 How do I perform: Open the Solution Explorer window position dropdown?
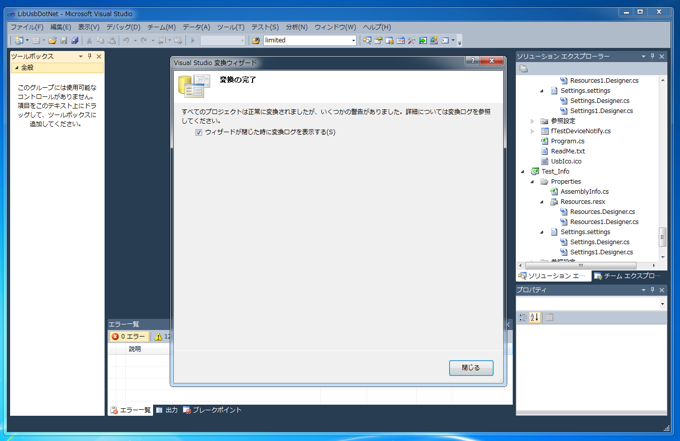tap(644, 56)
